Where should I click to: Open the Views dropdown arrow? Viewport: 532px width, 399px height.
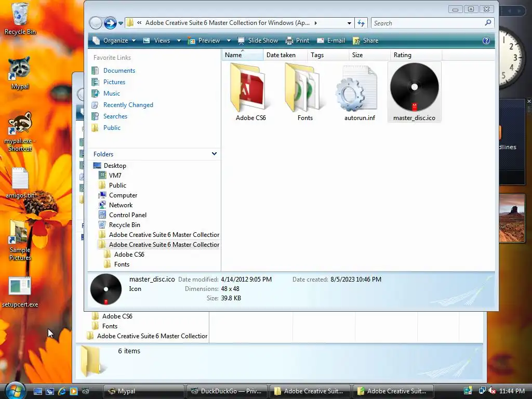click(x=179, y=41)
